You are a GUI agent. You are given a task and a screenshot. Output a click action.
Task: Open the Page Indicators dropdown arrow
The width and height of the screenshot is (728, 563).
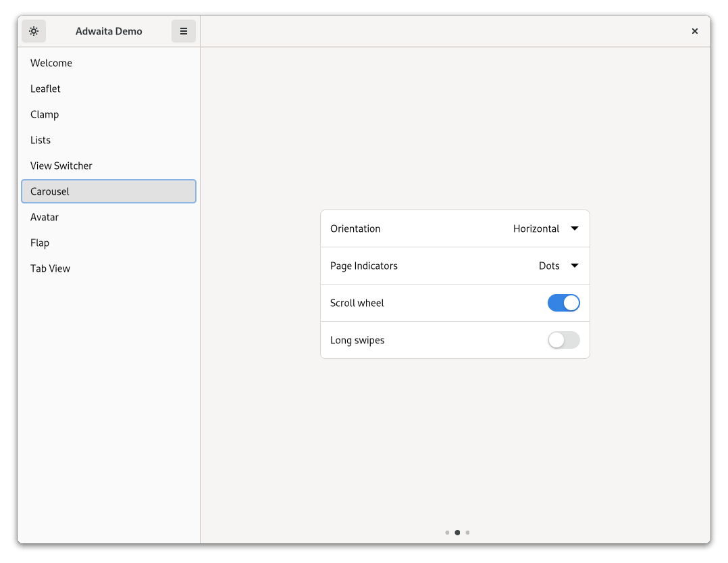click(575, 266)
